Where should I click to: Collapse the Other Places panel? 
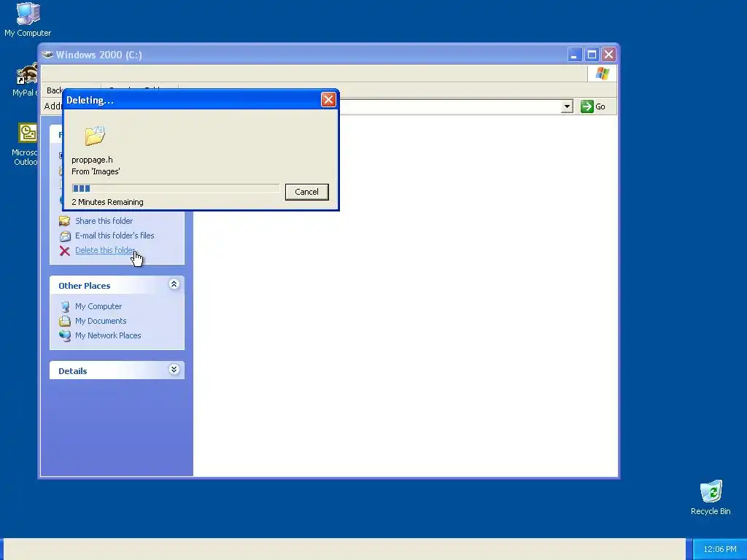pyautogui.click(x=174, y=285)
